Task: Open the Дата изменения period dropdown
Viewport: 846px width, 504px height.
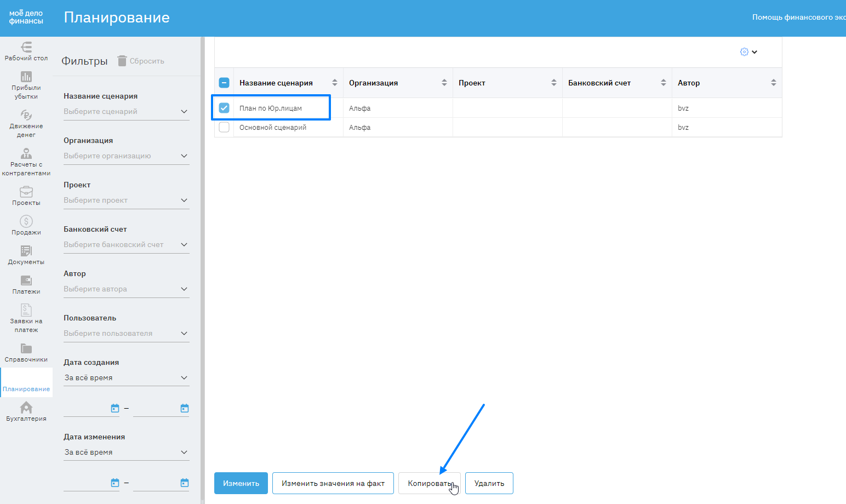Action: pos(127,453)
